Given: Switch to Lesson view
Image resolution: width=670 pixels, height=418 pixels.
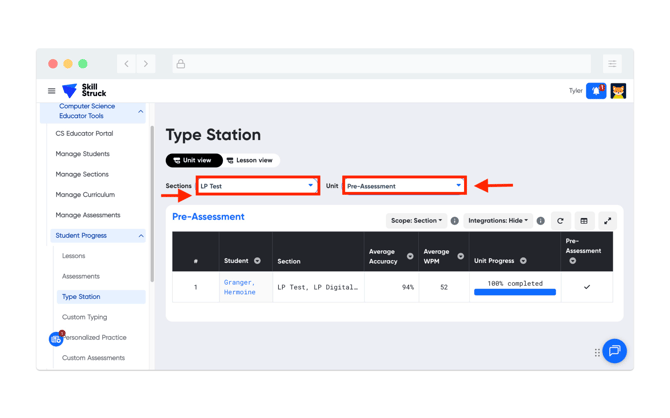Looking at the screenshot, I should [251, 160].
